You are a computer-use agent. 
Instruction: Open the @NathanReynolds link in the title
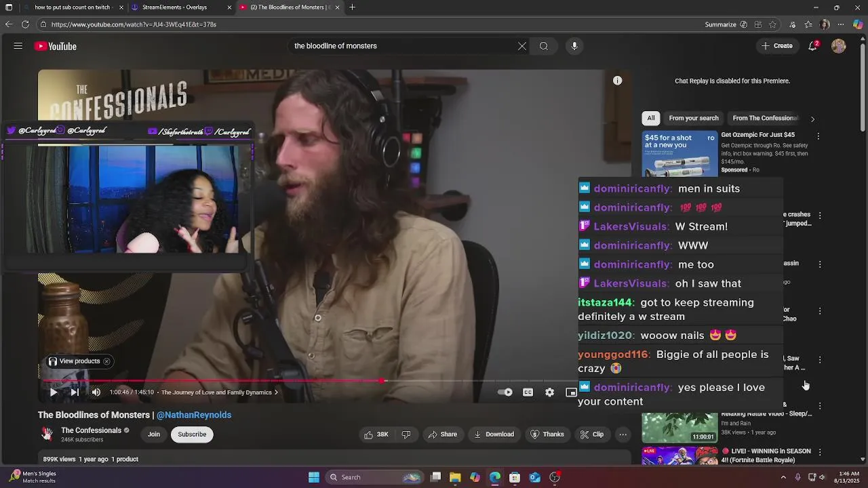[x=194, y=415]
